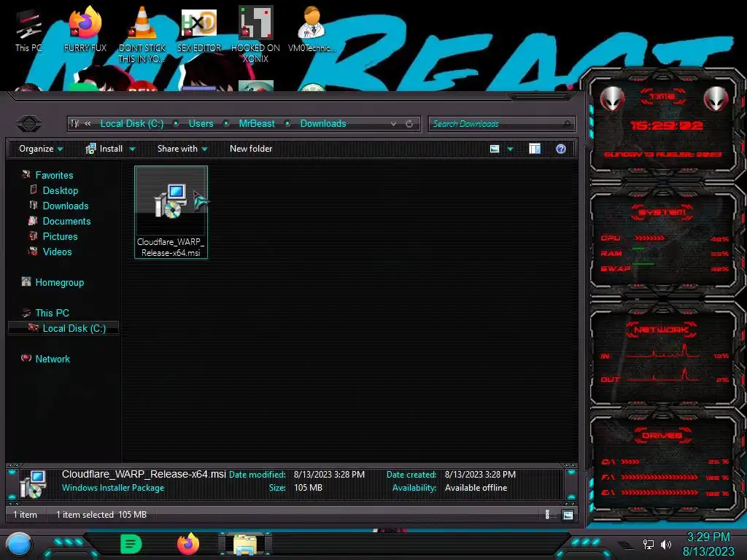Expand the Install dropdown arrow

pyautogui.click(x=133, y=149)
